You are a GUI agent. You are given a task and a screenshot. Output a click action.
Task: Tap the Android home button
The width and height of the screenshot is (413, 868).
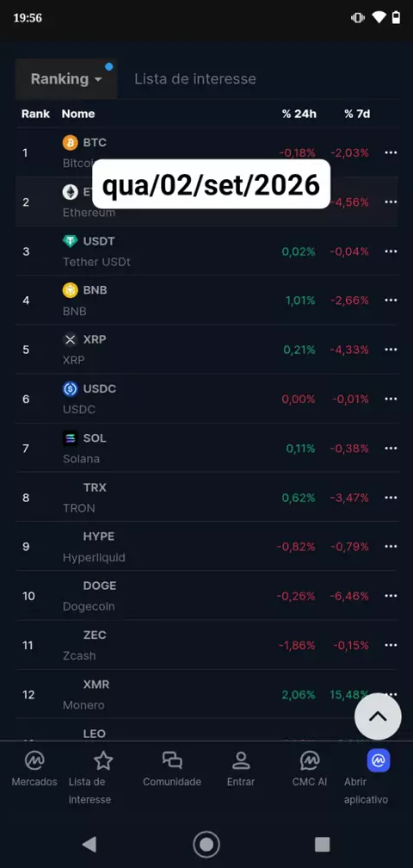[x=206, y=844]
